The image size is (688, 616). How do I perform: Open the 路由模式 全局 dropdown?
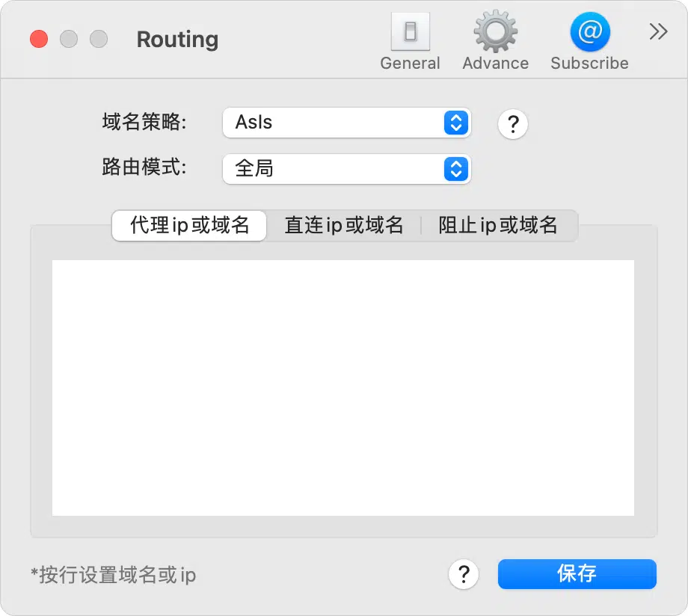(347, 169)
